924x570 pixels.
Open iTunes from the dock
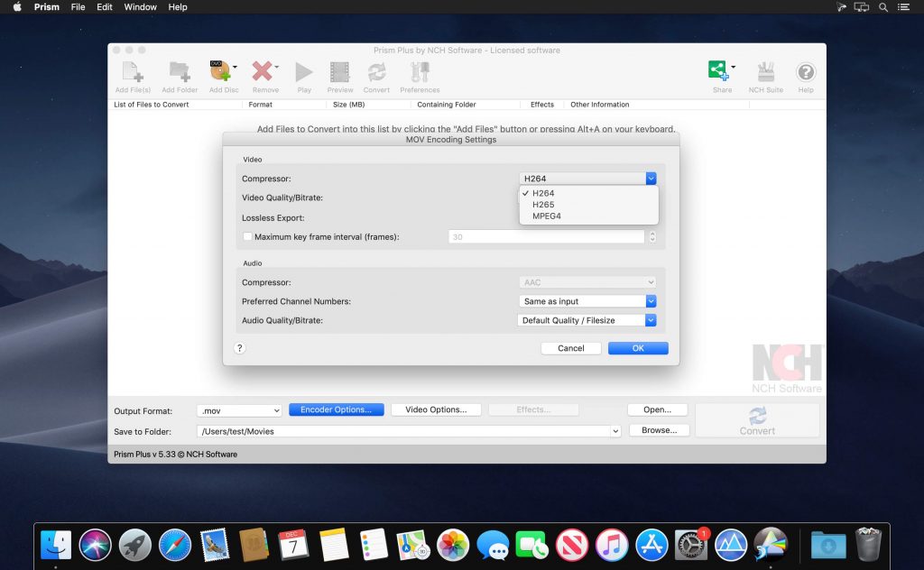pyautogui.click(x=612, y=545)
